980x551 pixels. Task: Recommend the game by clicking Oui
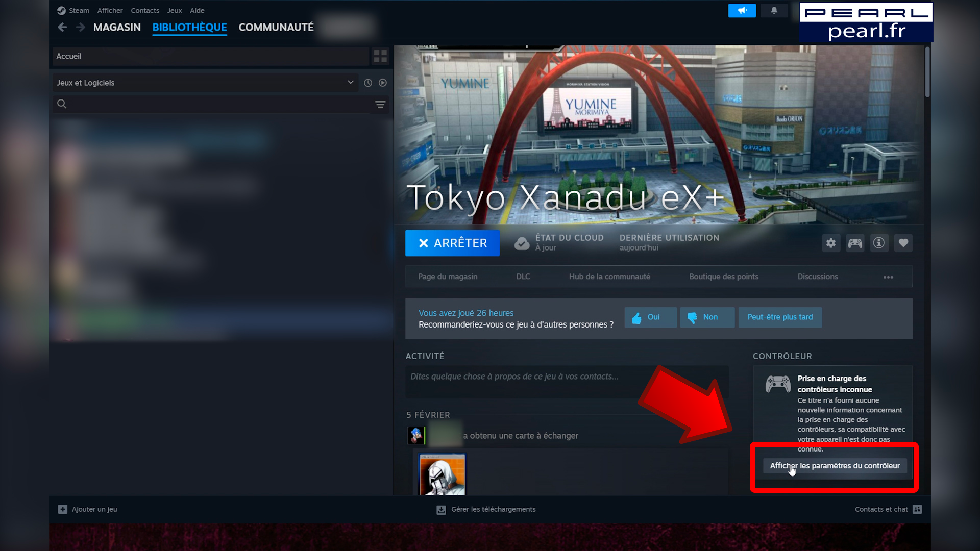coord(650,317)
